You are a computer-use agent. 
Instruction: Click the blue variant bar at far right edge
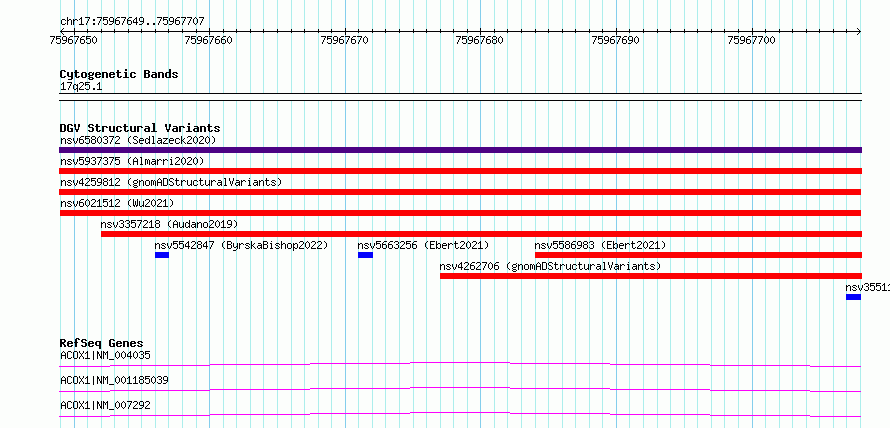pyautogui.click(x=854, y=297)
